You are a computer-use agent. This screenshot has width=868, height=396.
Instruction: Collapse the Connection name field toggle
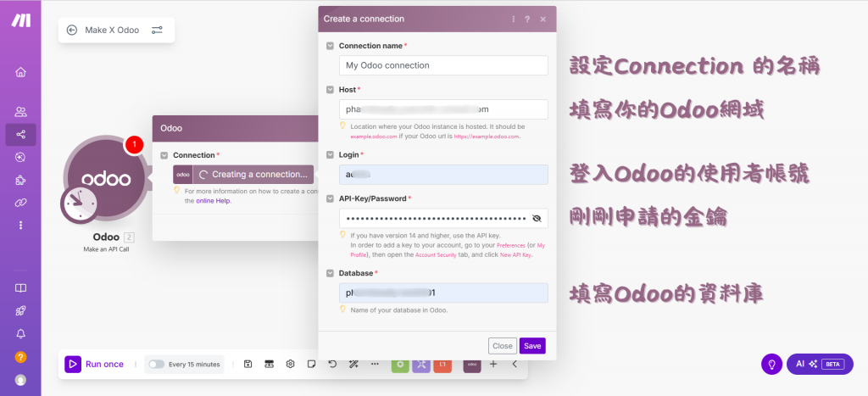pyautogui.click(x=330, y=46)
